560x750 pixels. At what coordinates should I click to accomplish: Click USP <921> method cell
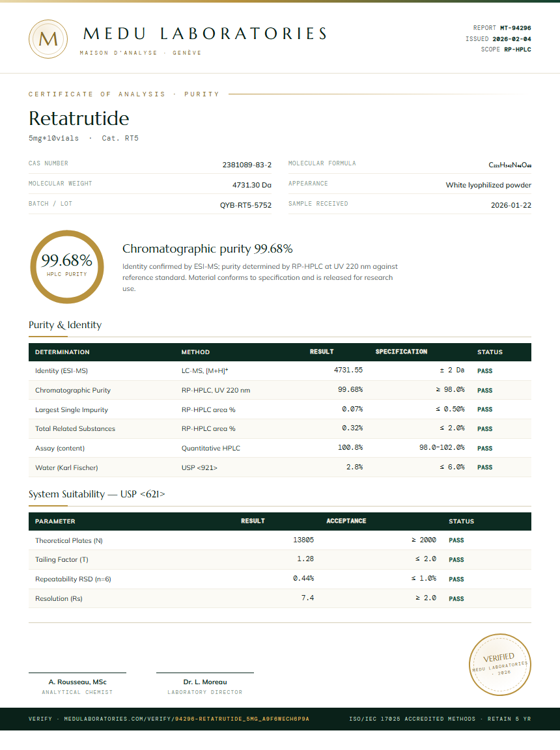pos(199,468)
